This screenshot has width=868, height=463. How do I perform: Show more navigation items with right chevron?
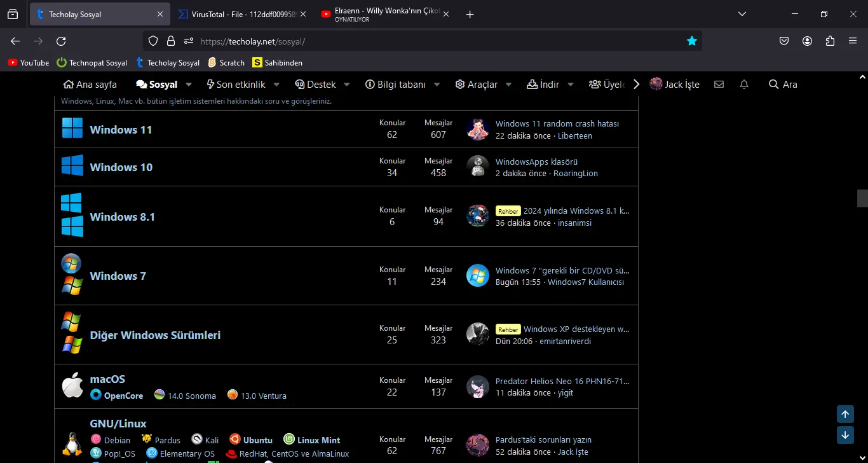click(x=636, y=85)
